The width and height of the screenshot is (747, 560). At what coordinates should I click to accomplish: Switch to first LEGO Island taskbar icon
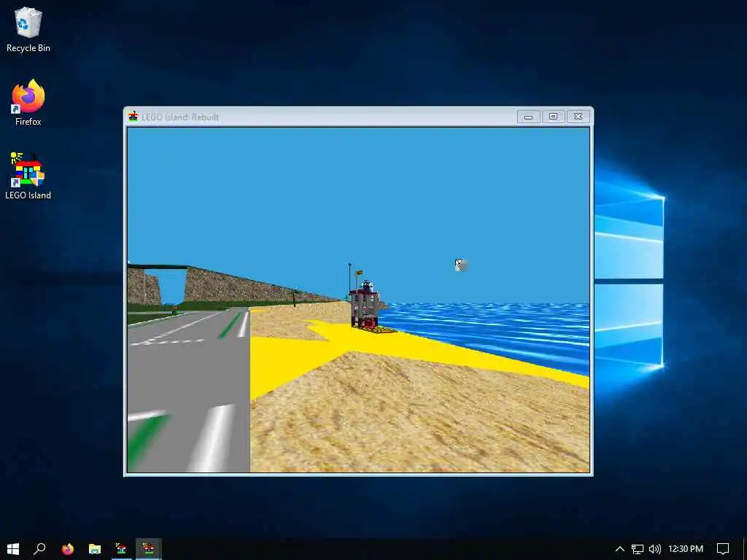(x=121, y=548)
